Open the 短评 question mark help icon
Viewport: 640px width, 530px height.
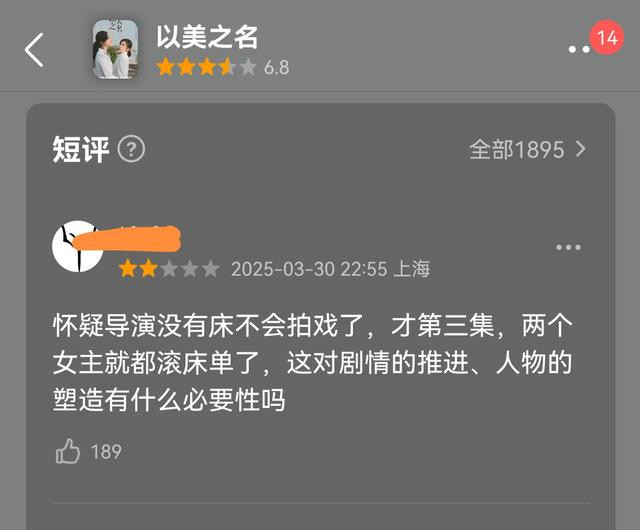131,149
